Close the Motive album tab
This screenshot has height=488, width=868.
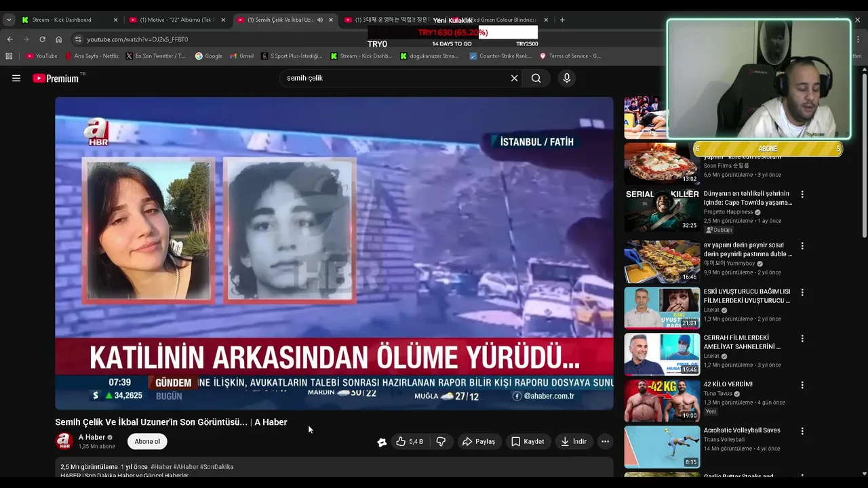point(223,20)
